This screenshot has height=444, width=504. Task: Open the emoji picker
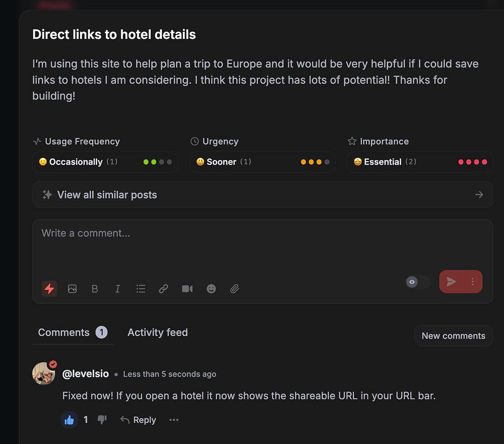pyautogui.click(x=211, y=289)
